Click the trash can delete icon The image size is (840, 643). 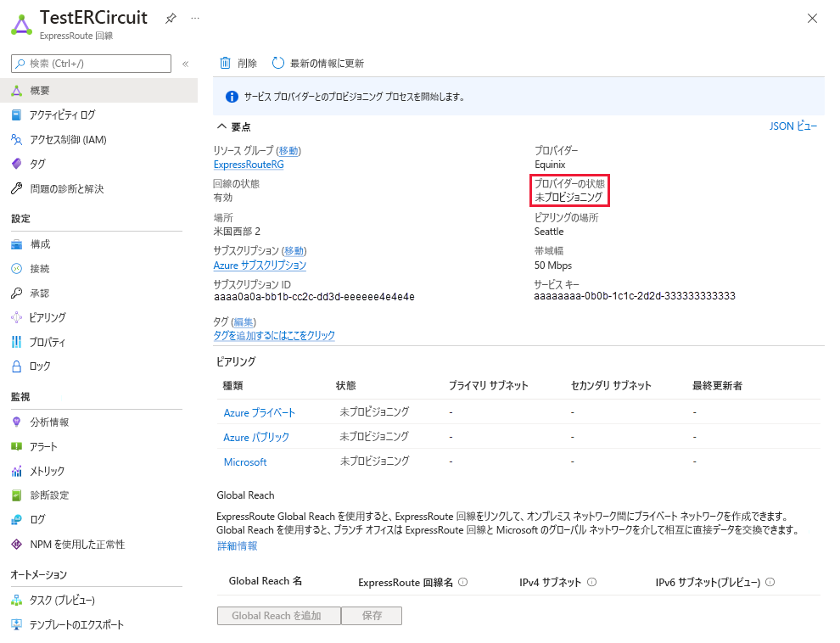click(225, 63)
